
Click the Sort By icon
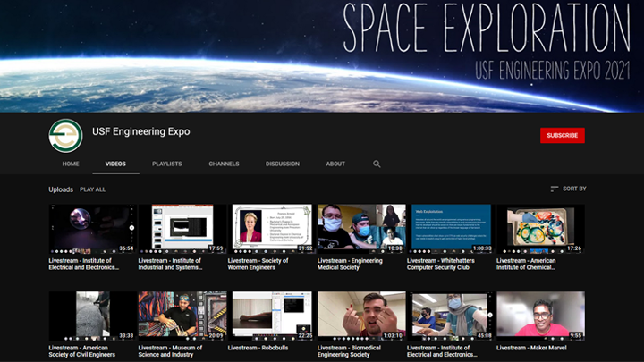[x=554, y=189]
